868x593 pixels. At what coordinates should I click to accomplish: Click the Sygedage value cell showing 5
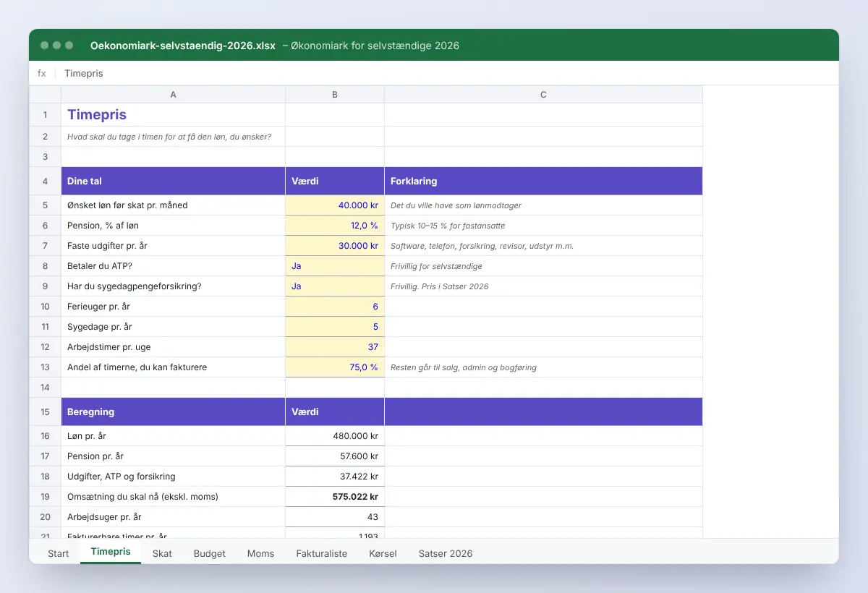pyautogui.click(x=335, y=327)
